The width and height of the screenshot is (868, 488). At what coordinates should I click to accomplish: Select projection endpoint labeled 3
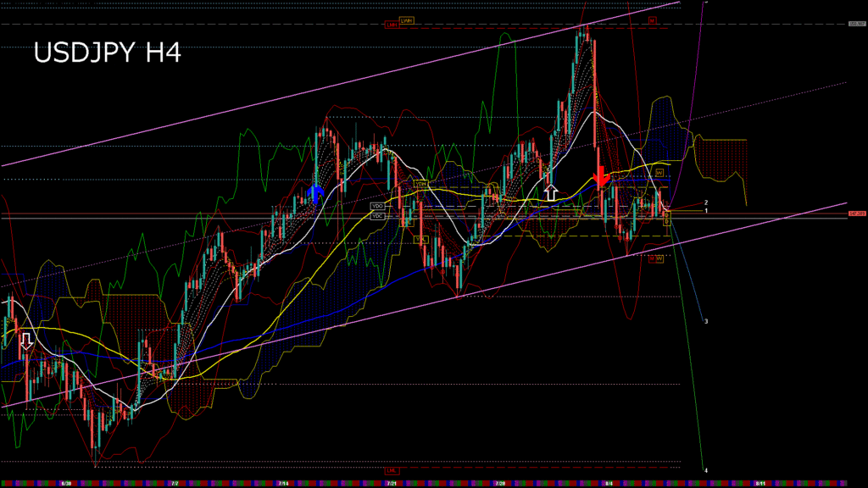click(706, 322)
